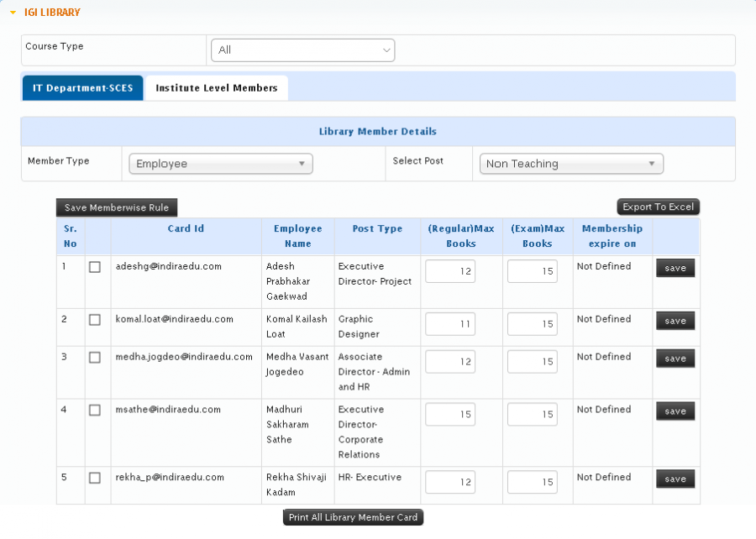Click Save Memberwise Rule button
Image resolution: width=756 pixels, height=539 pixels.
click(117, 207)
